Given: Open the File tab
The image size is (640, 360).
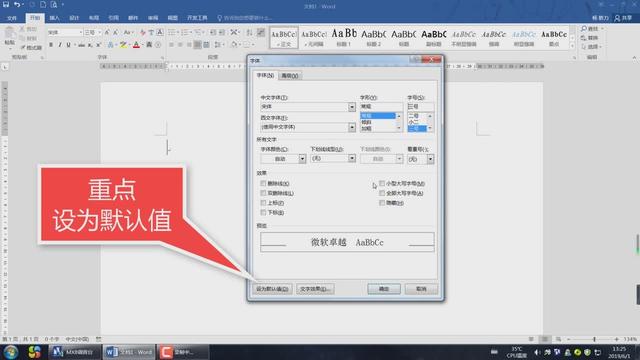Looking at the screenshot, I should [x=12, y=18].
